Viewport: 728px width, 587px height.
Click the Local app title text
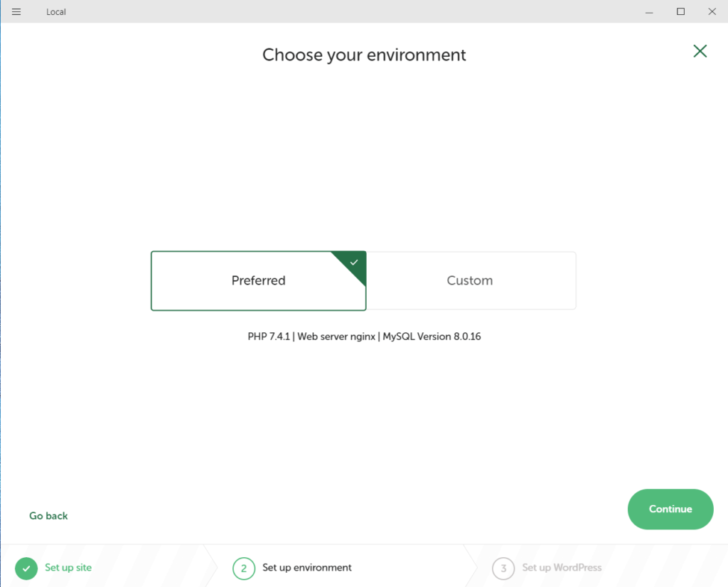(x=56, y=12)
